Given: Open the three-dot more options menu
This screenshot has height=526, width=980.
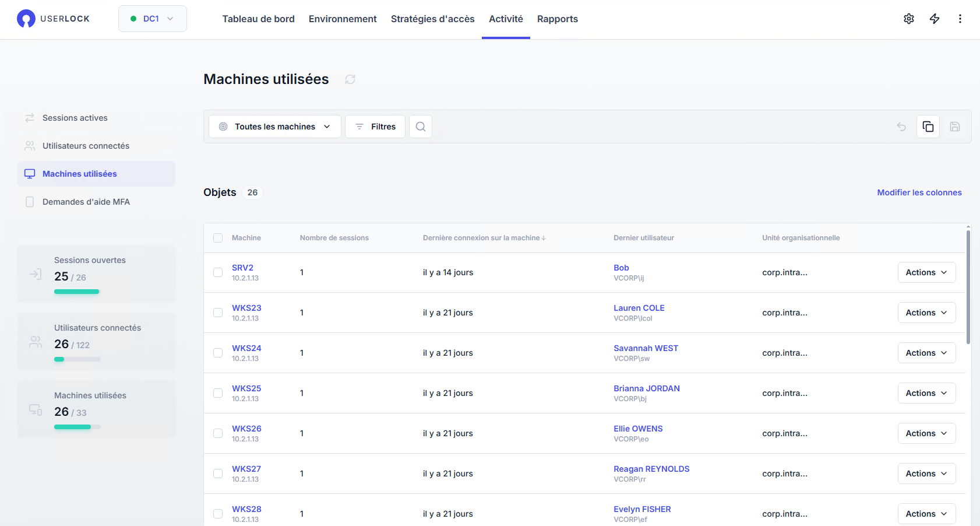Looking at the screenshot, I should (960, 19).
